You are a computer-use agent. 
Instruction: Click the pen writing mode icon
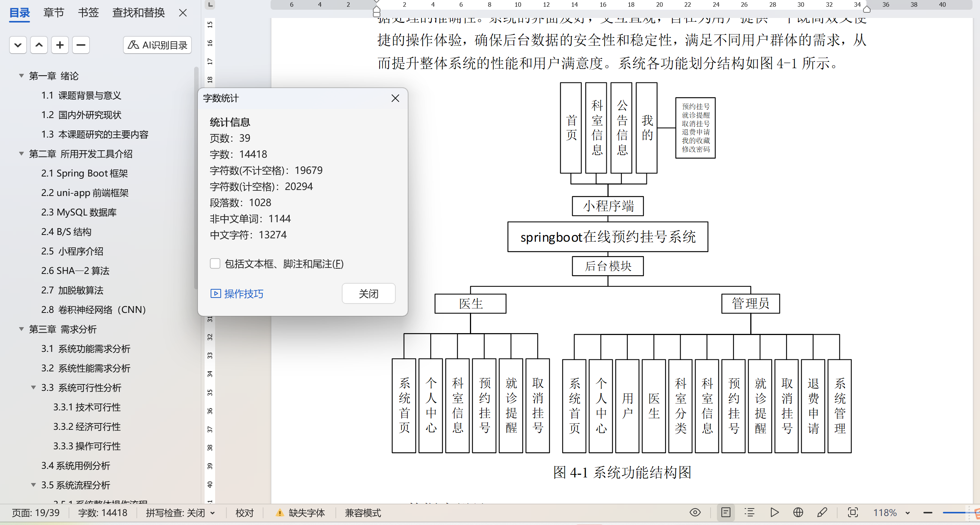coord(822,512)
